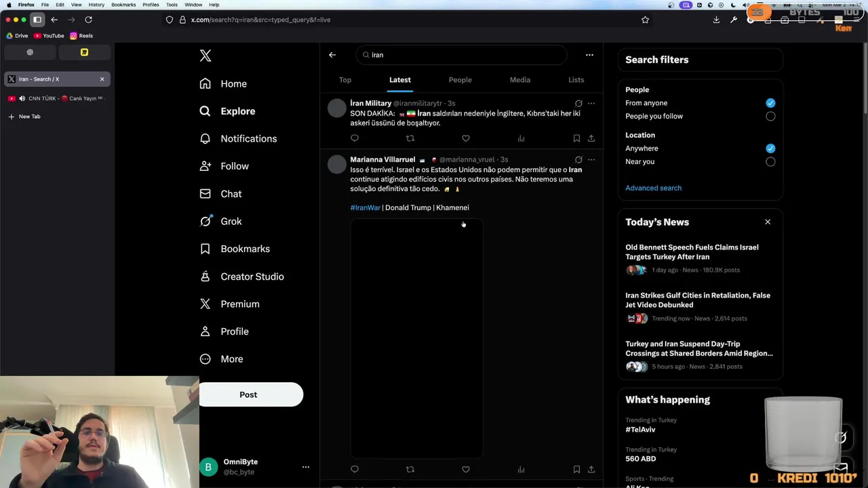This screenshot has height=488, width=868.
Task: Open more menu on İran Military post
Action: 591,104
